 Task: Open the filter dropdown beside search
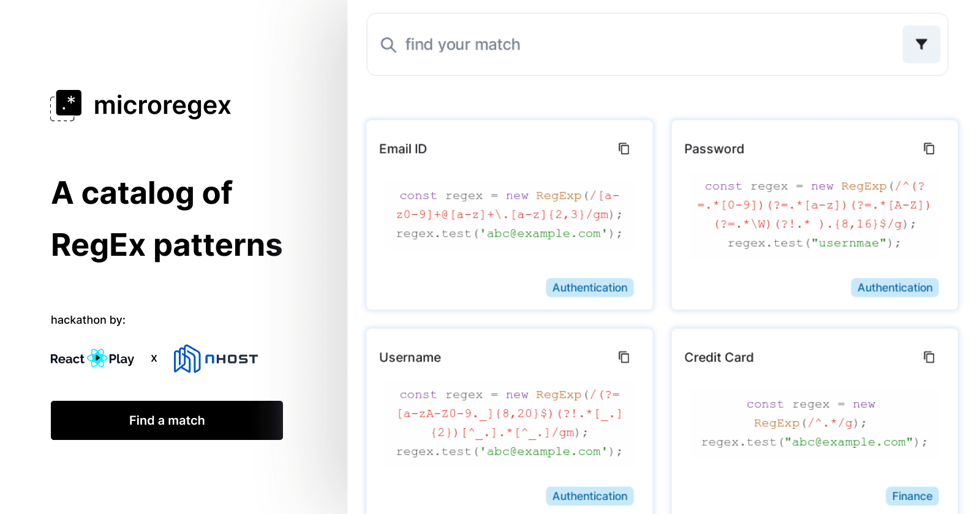click(x=921, y=44)
